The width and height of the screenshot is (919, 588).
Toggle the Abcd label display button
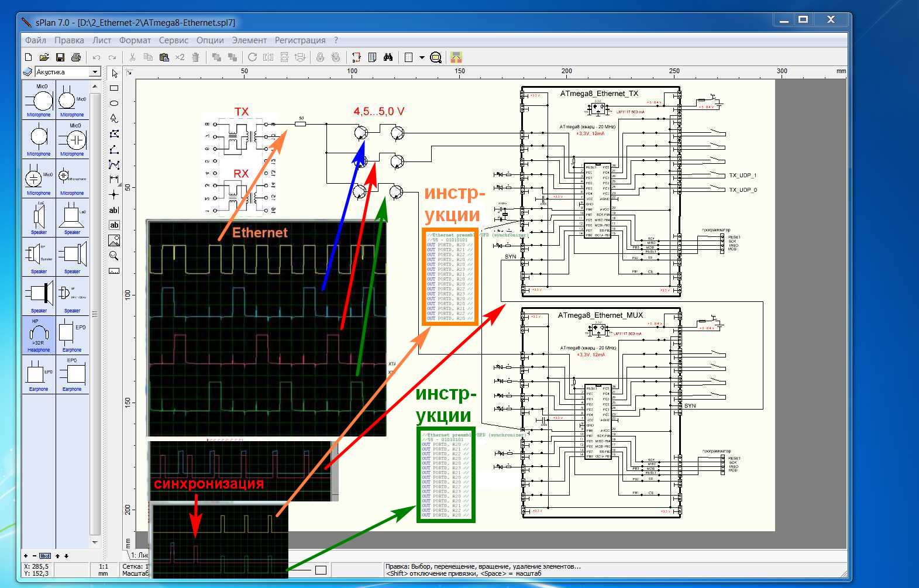[x=45, y=556]
